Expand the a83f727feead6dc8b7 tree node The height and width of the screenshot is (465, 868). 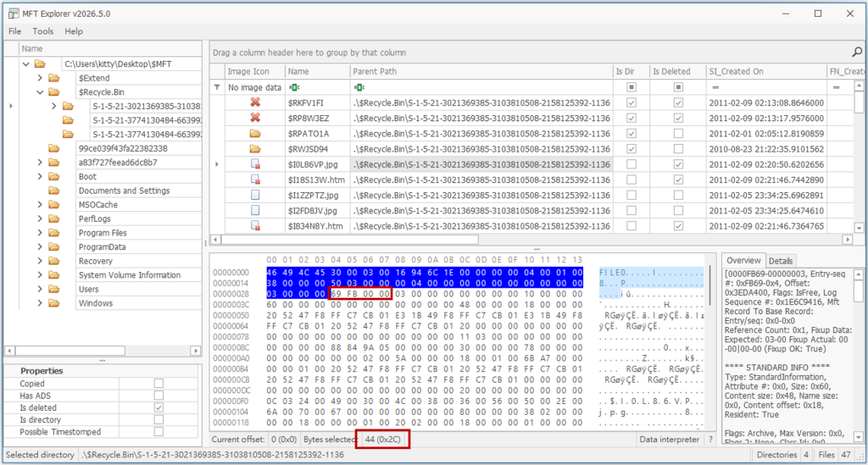40,163
